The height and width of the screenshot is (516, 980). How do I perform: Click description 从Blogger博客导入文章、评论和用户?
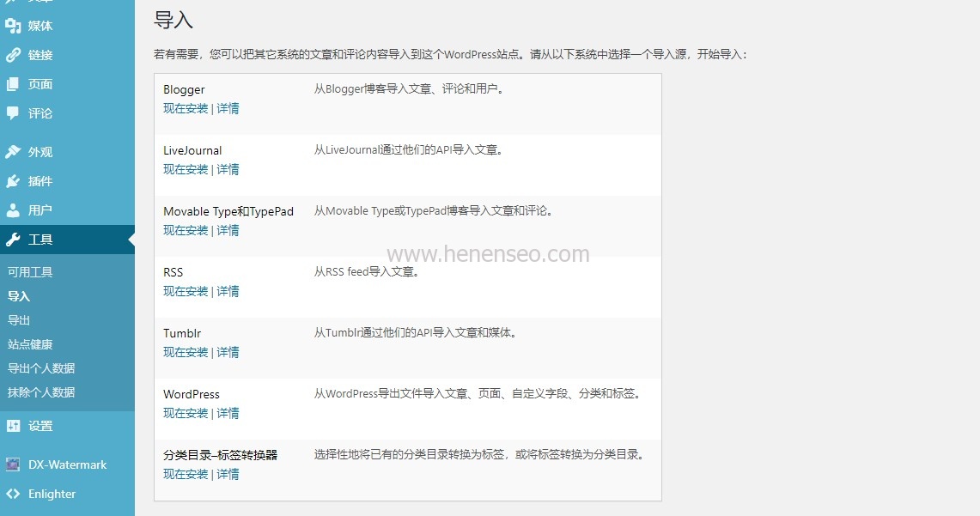coord(410,89)
